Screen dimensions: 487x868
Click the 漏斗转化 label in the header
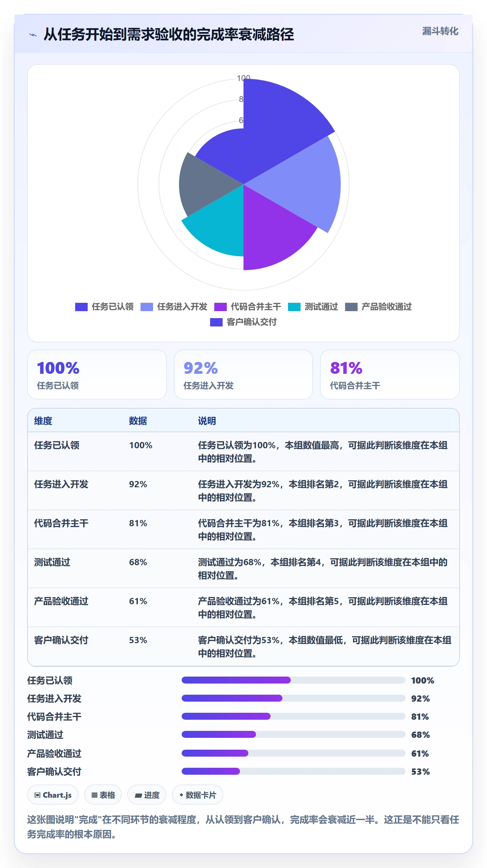pos(440,31)
